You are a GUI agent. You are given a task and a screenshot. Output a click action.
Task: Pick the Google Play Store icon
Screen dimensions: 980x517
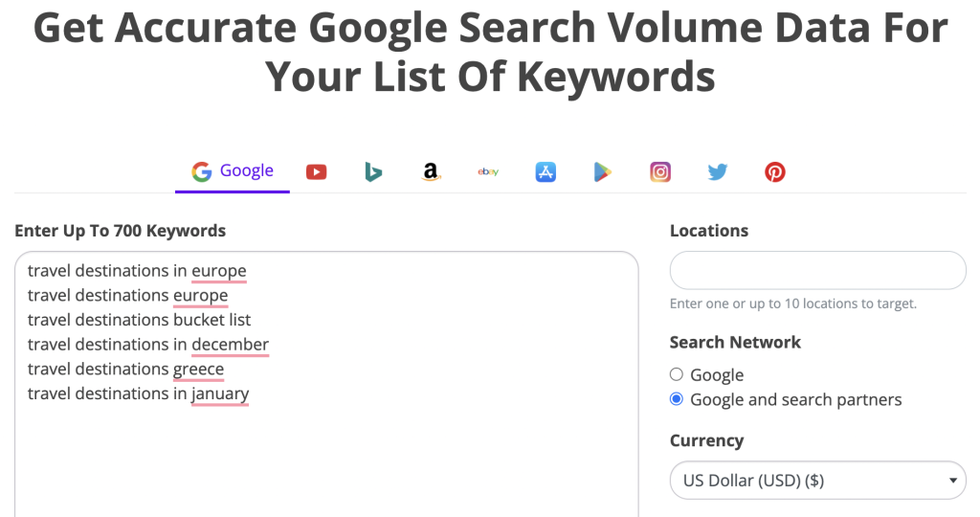point(603,172)
